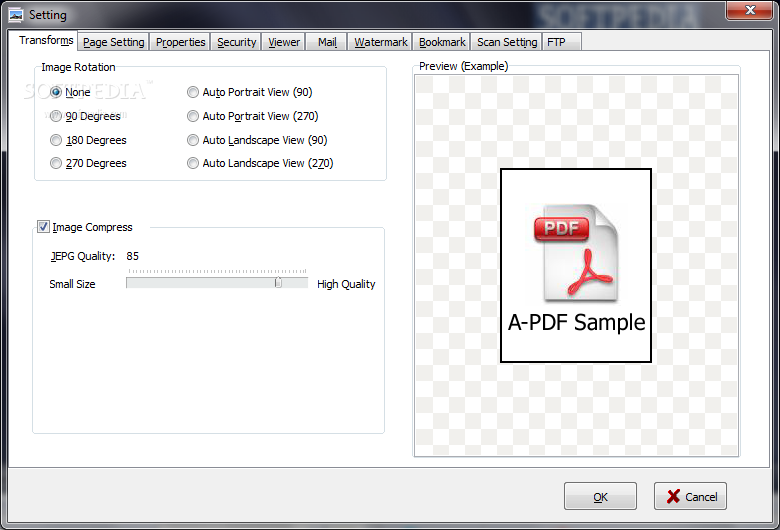The height and width of the screenshot is (530, 780).
Task: Open the Mail tab
Action: (327, 42)
